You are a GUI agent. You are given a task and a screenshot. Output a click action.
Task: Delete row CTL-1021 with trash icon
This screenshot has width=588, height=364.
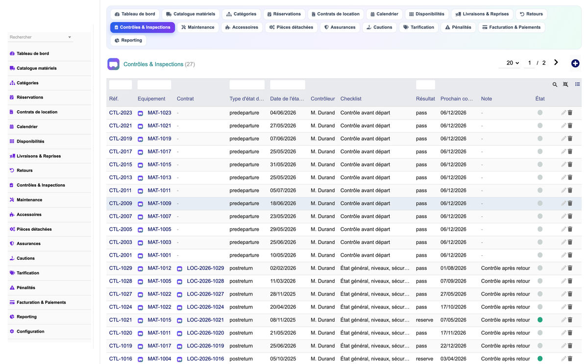coord(570,320)
